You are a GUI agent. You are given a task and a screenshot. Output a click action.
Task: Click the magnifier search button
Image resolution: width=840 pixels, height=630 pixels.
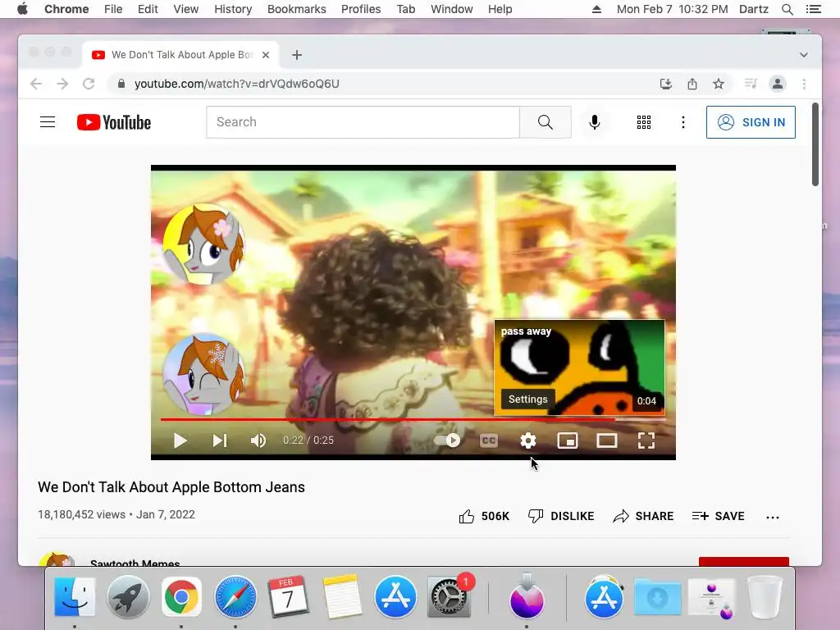pyautogui.click(x=546, y=122)
